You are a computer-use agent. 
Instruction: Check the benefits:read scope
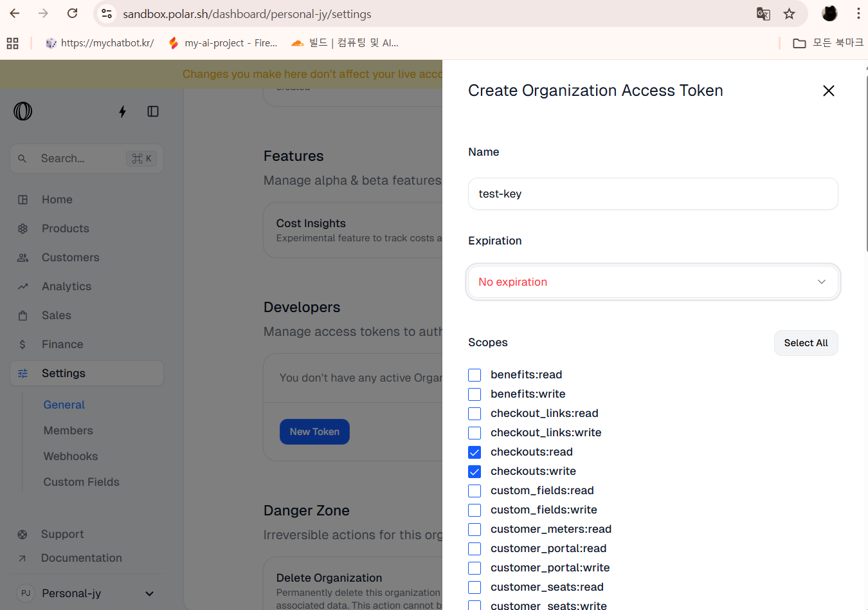click(x=475, y=375)
